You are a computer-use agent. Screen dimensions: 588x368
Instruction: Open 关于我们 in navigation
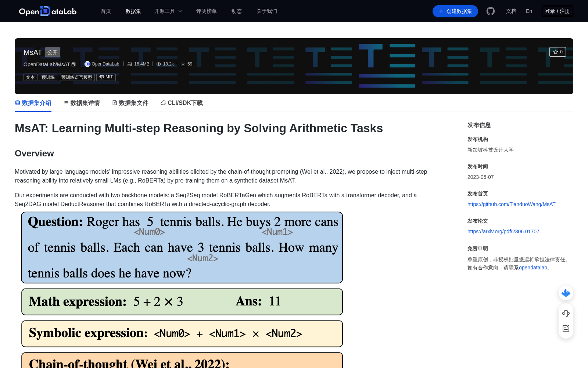(x=267, y=11)
